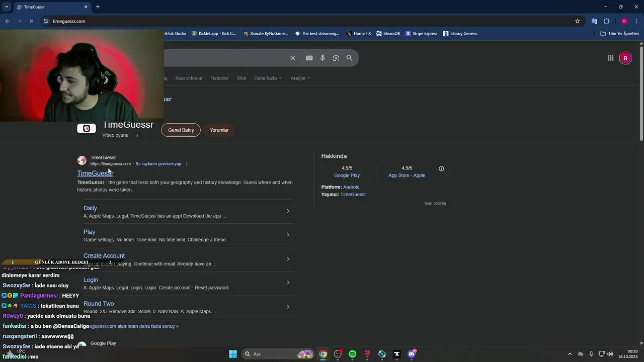The width and height of the screenshot is (644, 362).
Task: Open Discord from the taskbar
Action: click(x=412, y=354)
